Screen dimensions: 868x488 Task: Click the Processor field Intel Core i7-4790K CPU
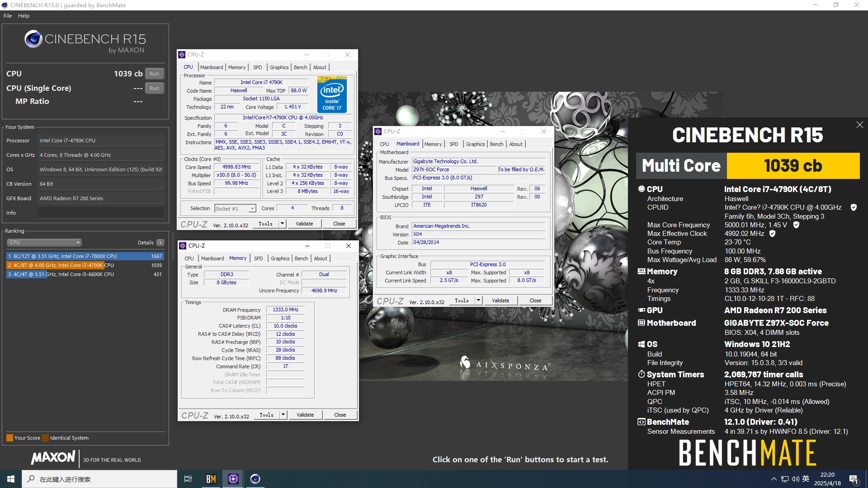[100, 141]
